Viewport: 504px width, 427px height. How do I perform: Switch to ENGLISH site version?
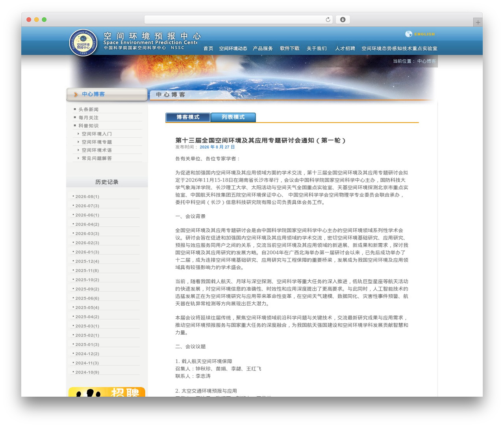coord(424,34)
